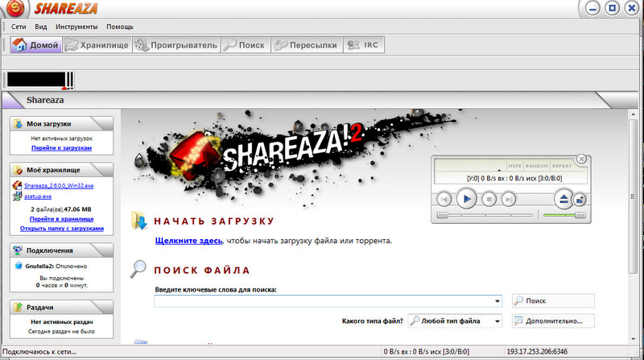The height and width of the screenshot is (360, 644).
Task: Collapse the Раздачи panel header
Action: click(62, 307)
